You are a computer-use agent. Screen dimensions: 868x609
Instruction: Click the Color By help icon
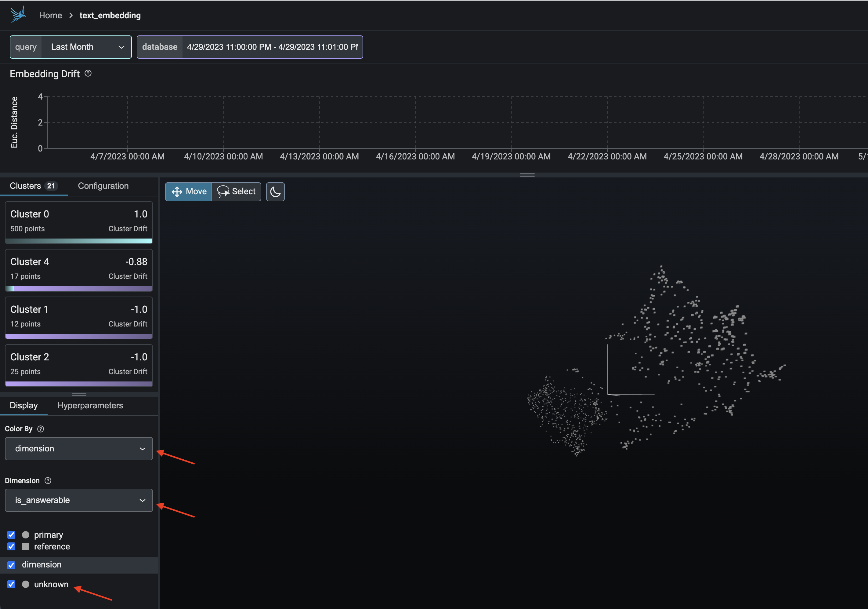click(41, 428)
